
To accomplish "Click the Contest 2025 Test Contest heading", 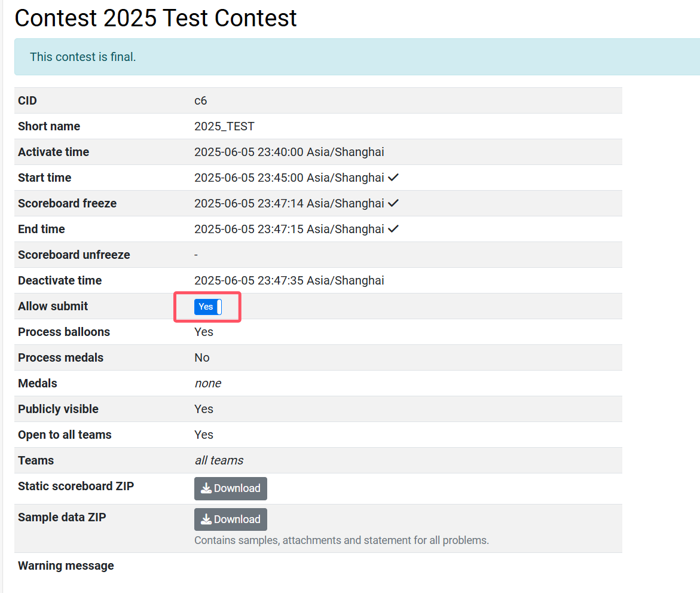I will 156,18.
